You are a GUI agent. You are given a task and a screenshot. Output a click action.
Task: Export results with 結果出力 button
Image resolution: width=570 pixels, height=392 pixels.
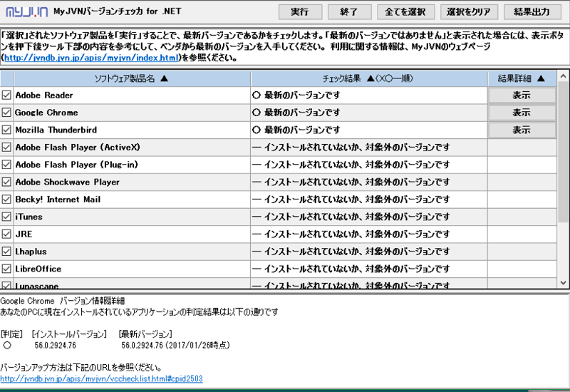pos(532,12)
